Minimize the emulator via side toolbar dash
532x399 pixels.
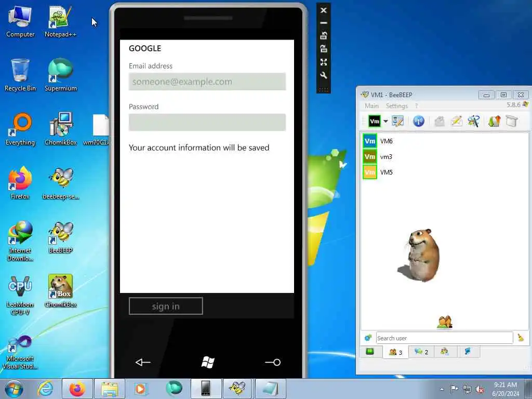coord(324,23)
